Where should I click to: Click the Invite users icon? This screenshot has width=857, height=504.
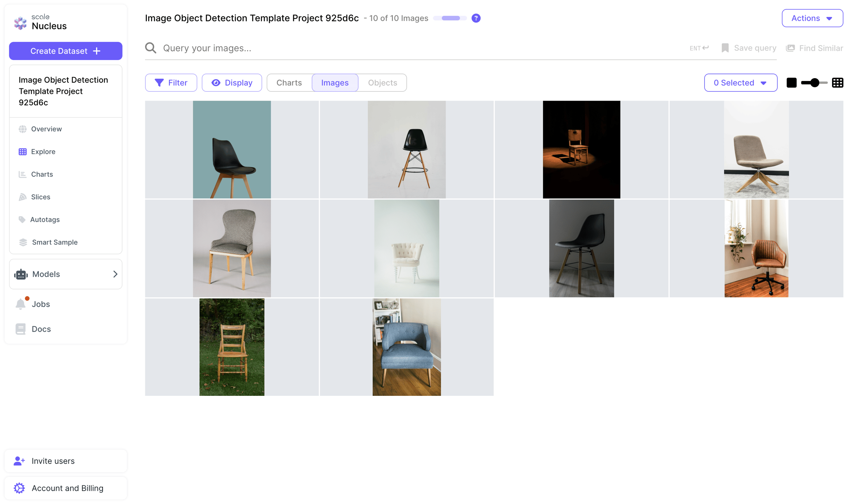pyautogui.click(x=19, y=461)
